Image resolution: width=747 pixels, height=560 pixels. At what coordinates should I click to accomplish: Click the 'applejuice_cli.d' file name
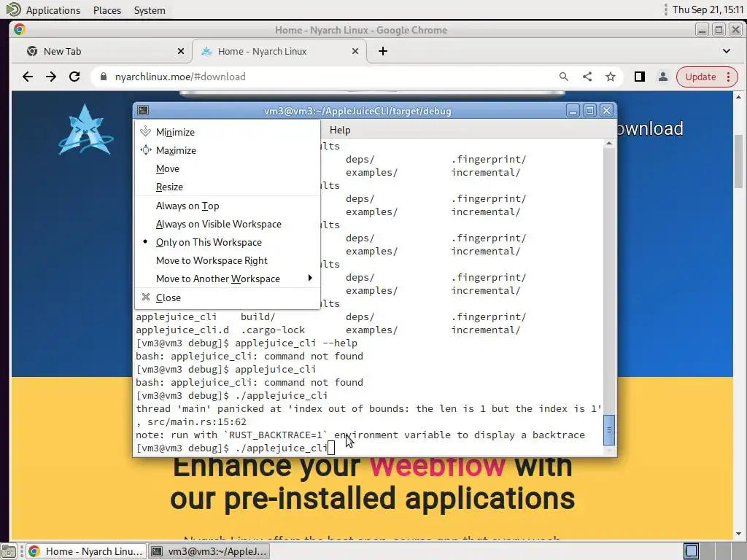[x=182, y=330]
